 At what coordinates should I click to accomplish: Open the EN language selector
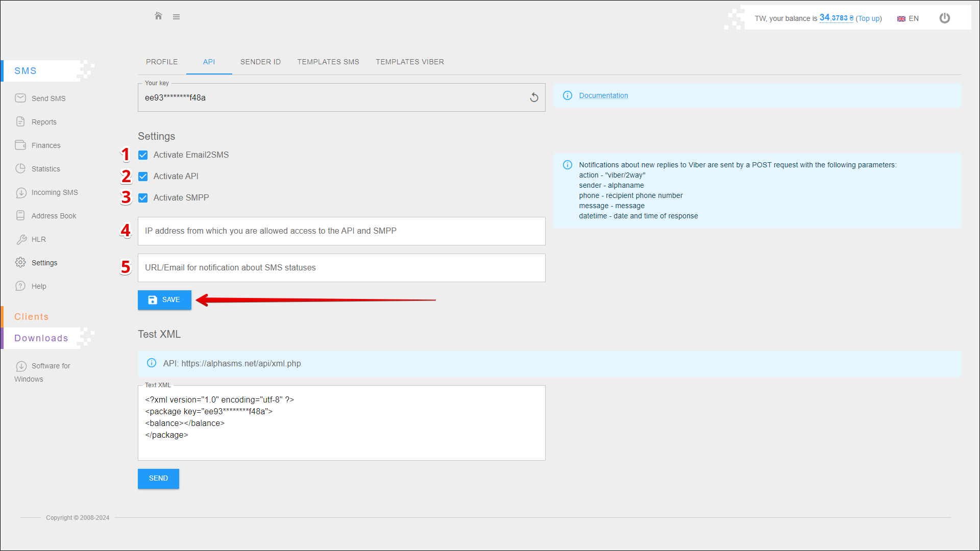pos(908,18)
